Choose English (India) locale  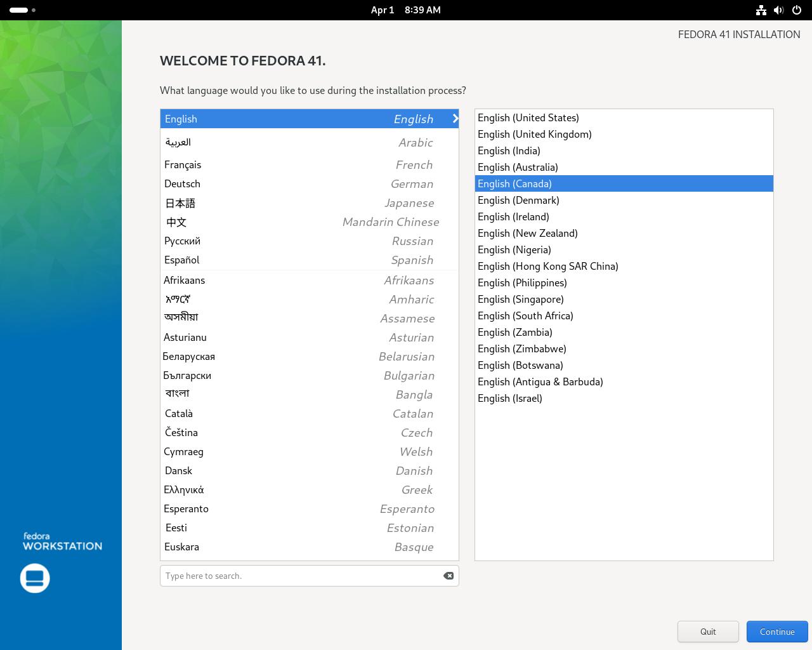624,150
